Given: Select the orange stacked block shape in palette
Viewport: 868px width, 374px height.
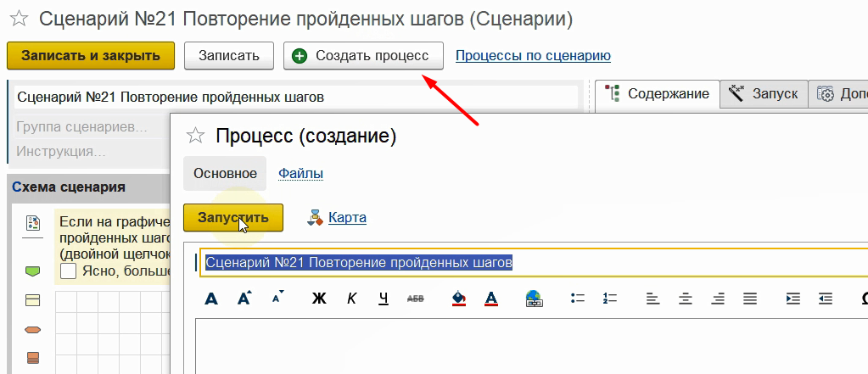Looking at the screenshot, I should pyautogui.click(x=32, y=357).
